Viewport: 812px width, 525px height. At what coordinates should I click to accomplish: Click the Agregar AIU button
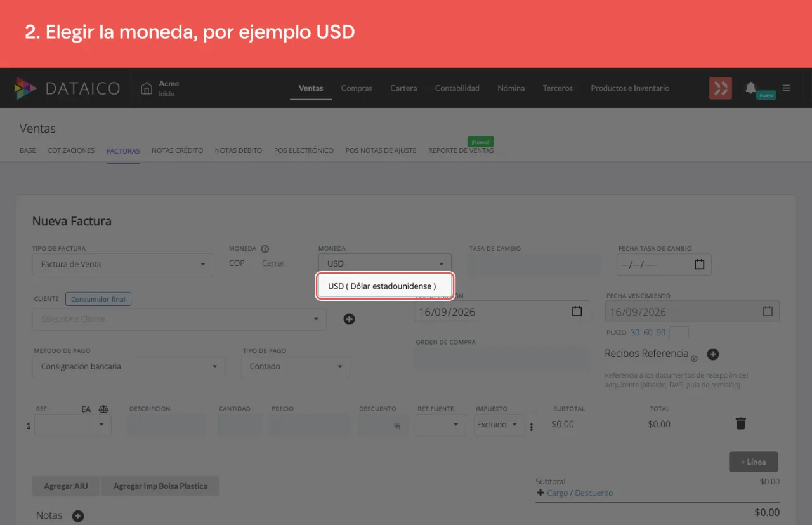coord(66,486)
